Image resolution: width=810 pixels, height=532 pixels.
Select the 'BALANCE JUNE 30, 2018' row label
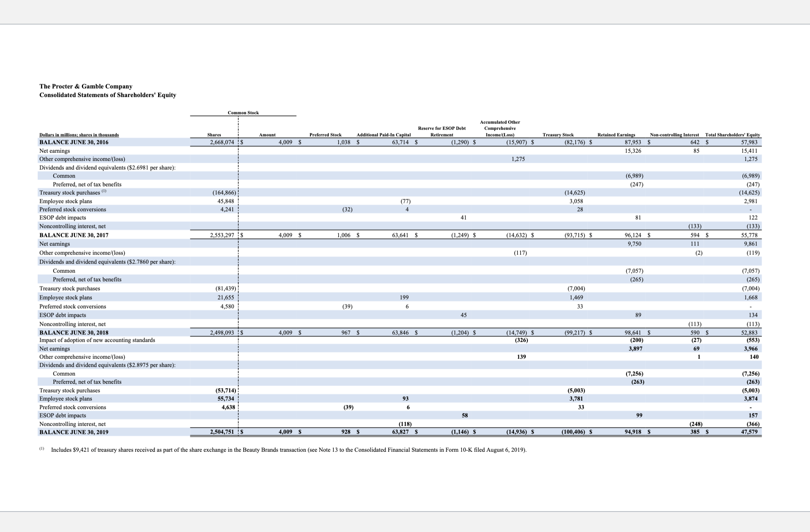[x=74, y=333]
